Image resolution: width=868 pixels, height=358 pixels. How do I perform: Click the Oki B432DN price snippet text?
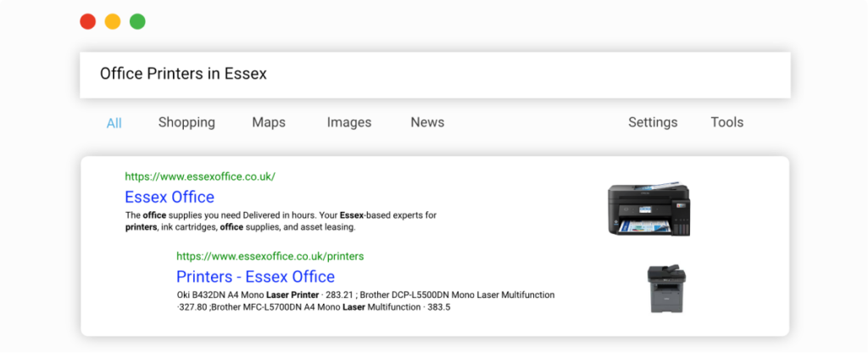[x=365, y=301]
